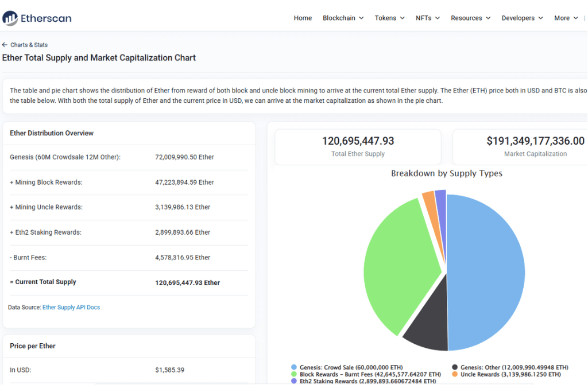Click the = Current Total Supply label
This screenshot has height=392, width=588.
[x=42, y=282]
